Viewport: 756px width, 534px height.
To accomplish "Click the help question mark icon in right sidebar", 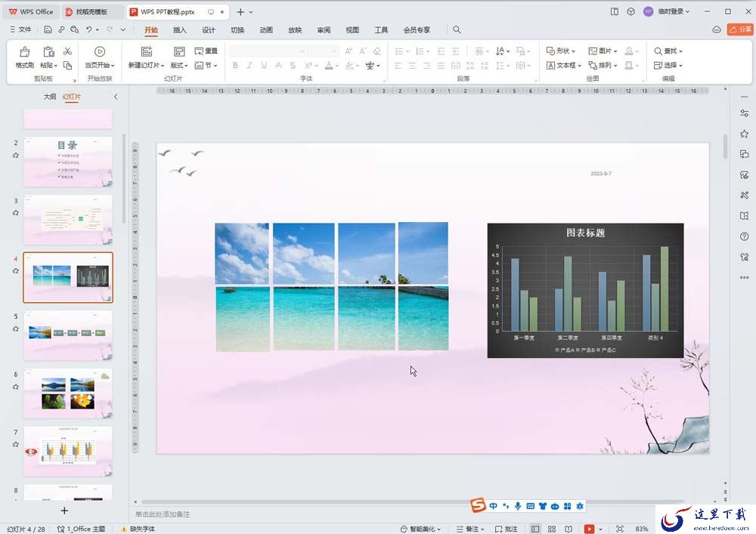I will [745, 236].
